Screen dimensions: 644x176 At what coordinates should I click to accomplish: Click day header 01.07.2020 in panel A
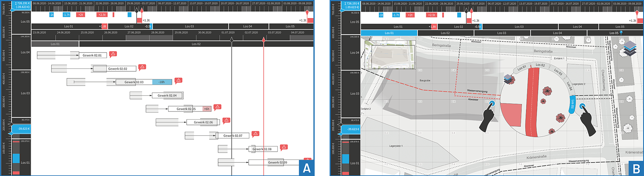tap(228, 32)
